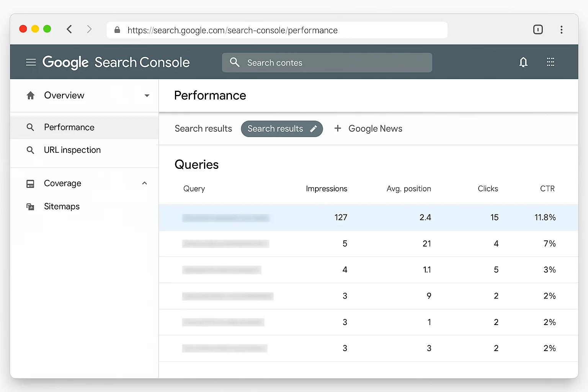Click the pencil icon on Search results chip

[x=314, y=129]
